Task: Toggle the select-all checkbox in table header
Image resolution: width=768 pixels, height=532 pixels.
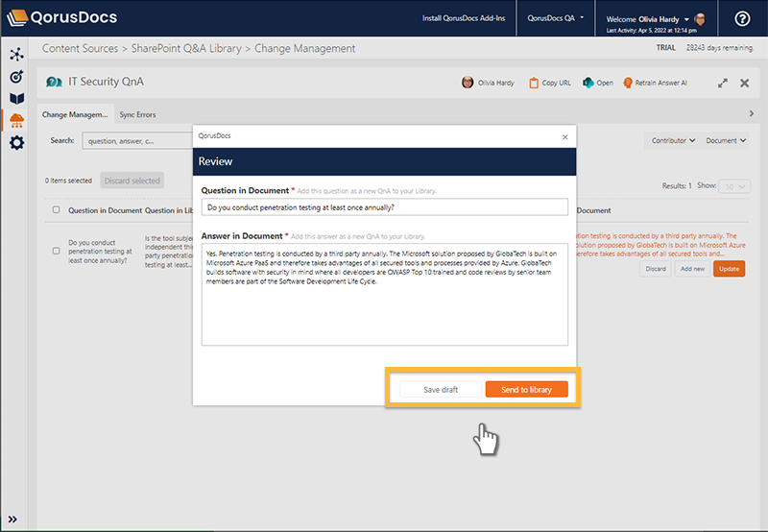Action: (56, 210)
